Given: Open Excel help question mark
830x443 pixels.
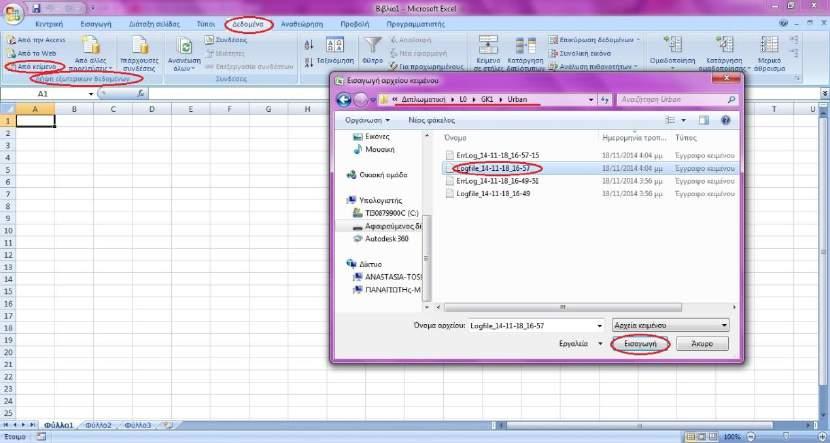Looking at the screenshot, I should 784,24.
